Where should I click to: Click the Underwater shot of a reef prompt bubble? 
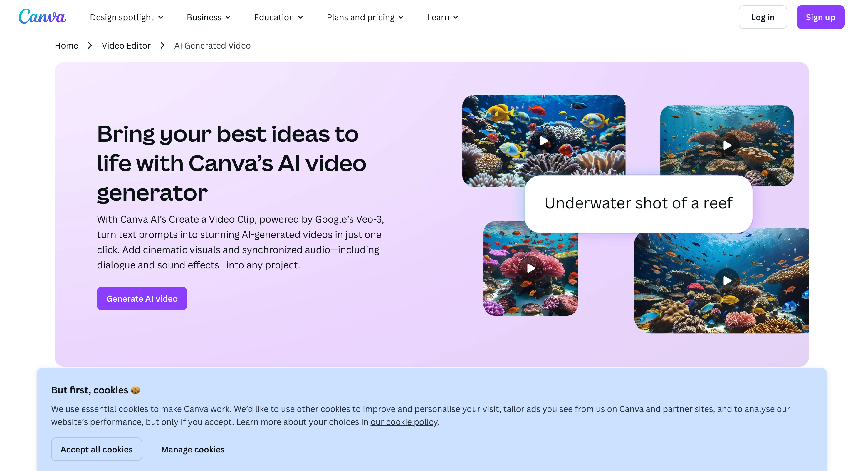[x=638, y=204]
